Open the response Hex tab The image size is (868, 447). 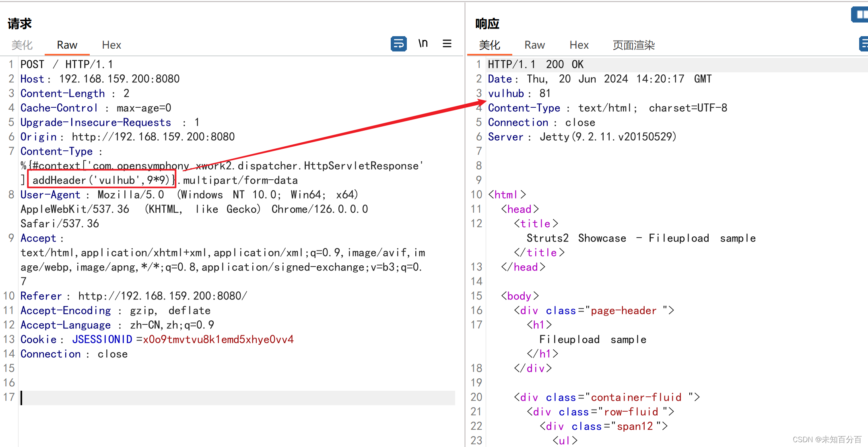click(x=579, y=45)
